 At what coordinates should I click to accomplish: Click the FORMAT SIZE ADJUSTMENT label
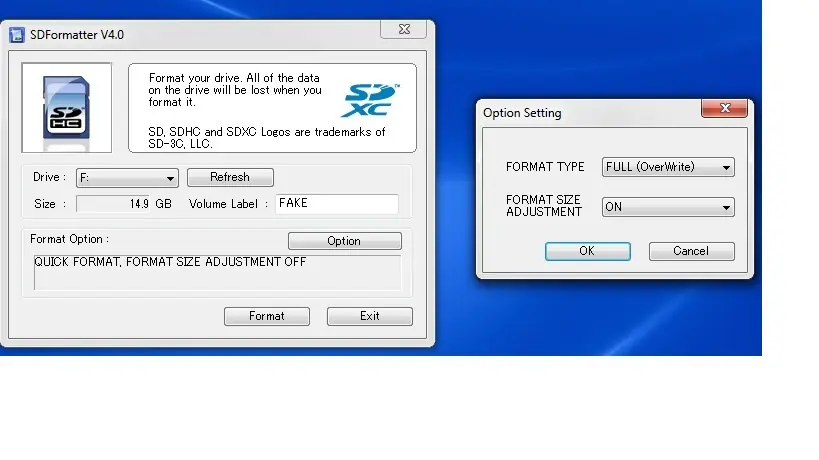543,206
